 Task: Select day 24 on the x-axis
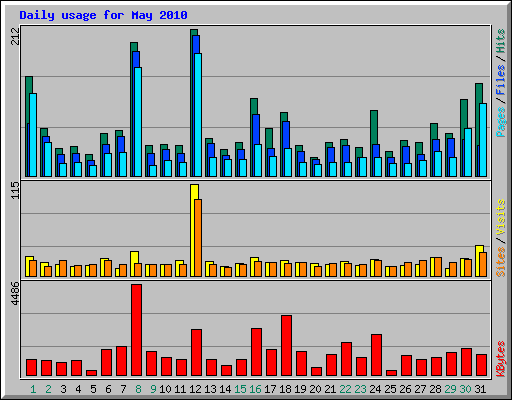[375, 389]
